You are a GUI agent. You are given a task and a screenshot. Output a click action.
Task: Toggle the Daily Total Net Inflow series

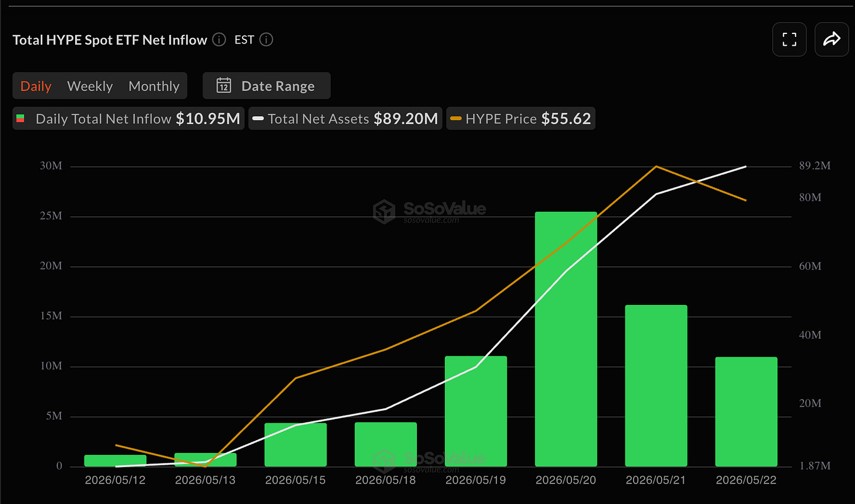pyautogui.click(x=128, y=119)
